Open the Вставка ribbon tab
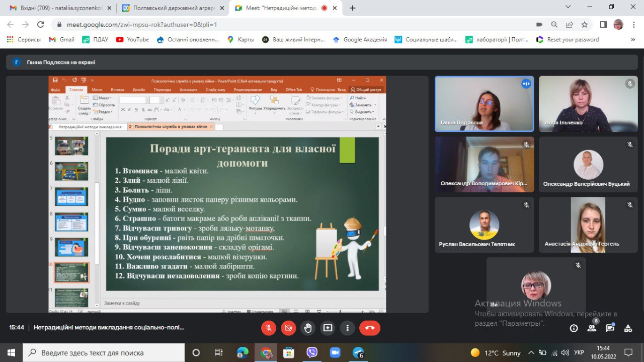644x362 pixels. [117, 90]
